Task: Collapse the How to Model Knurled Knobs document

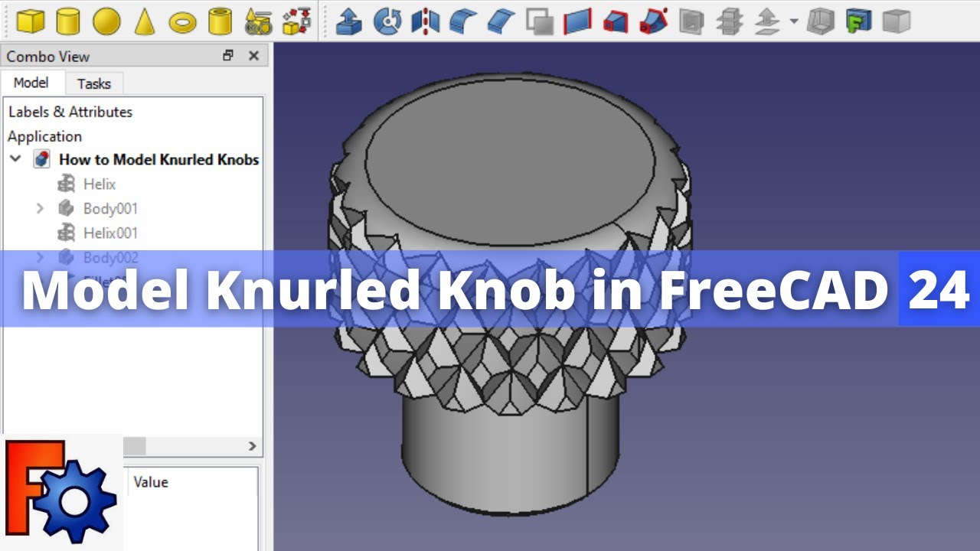Action: 16,159
